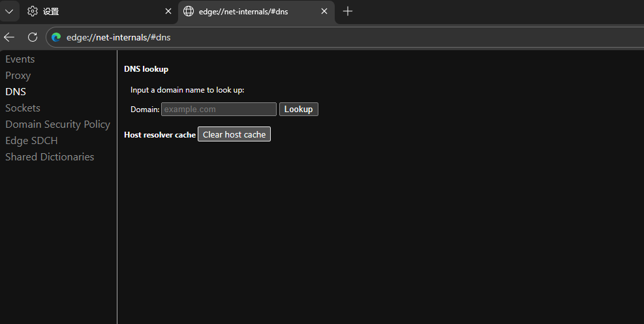Click the Edge logo in address bar
This screenshot has height=324, width=644.
pyautogui.click(x=56, y=37)
